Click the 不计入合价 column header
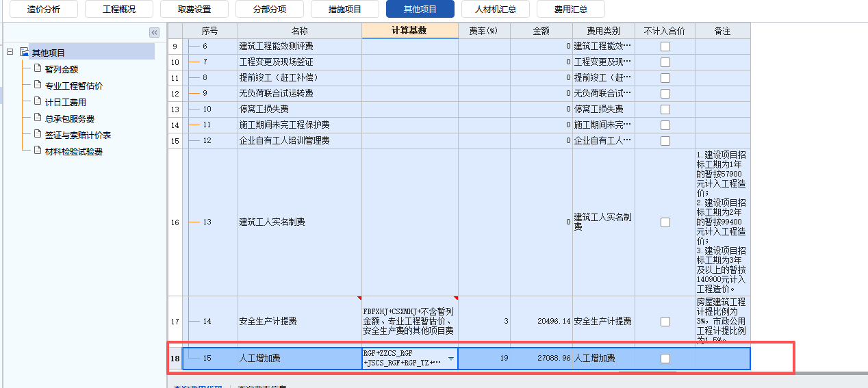This screenshot has width=868, height=388. tap(665, 31)
